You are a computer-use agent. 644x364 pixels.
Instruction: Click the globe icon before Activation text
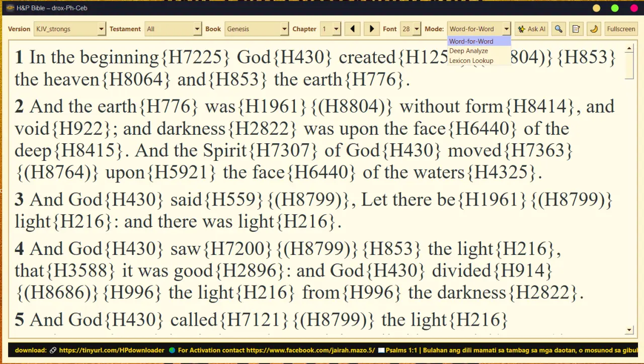[172, 350]
